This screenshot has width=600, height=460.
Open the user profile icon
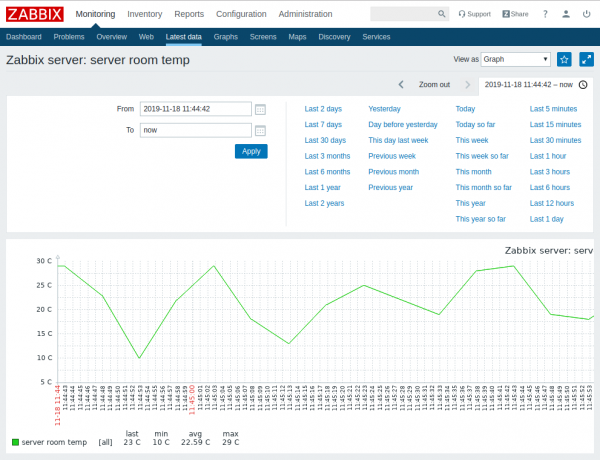tap(566, 15)
